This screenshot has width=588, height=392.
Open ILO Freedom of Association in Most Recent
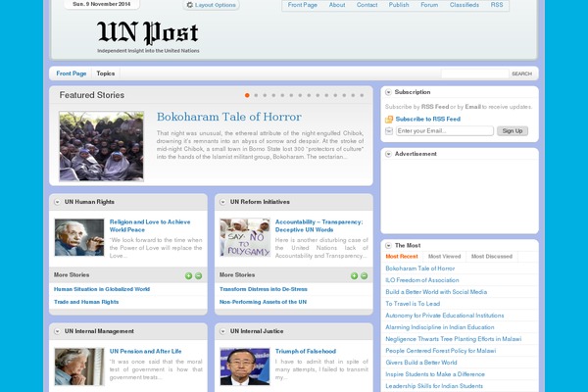pos(421,280)
